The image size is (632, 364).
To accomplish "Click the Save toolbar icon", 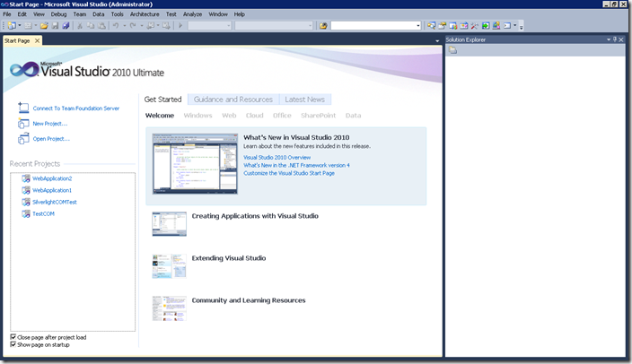I will [56, 26].
